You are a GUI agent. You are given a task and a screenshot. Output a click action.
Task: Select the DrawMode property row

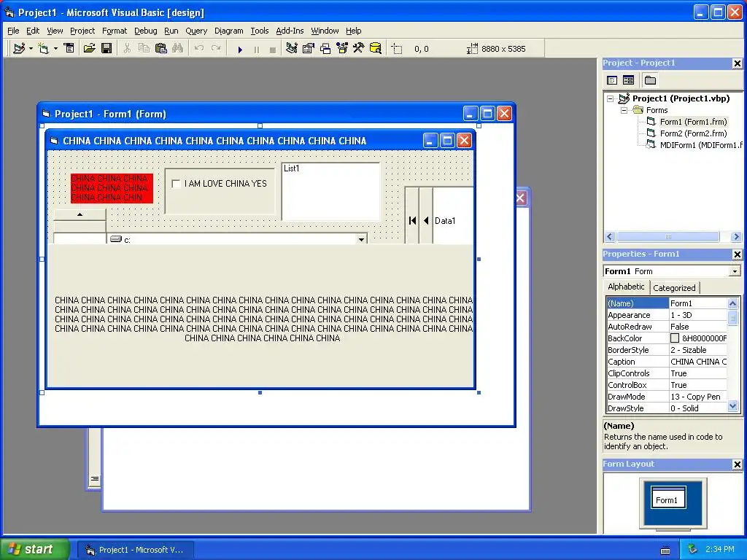(x=667, y=397)
